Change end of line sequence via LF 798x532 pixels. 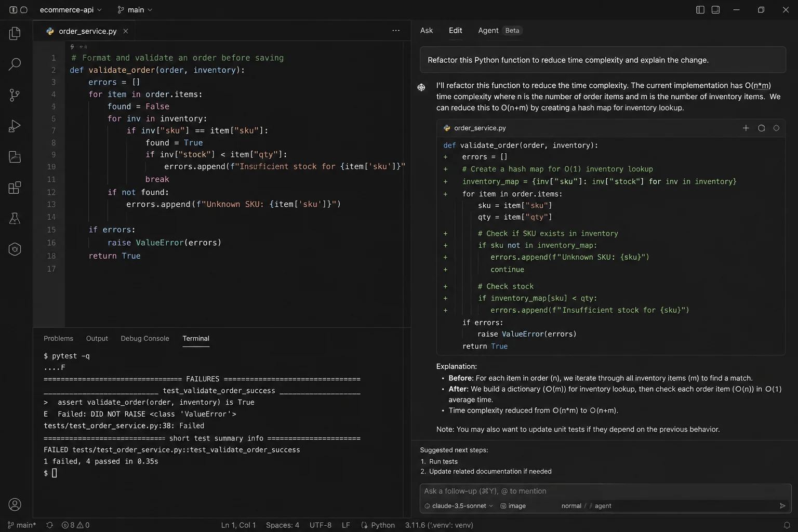346,525
